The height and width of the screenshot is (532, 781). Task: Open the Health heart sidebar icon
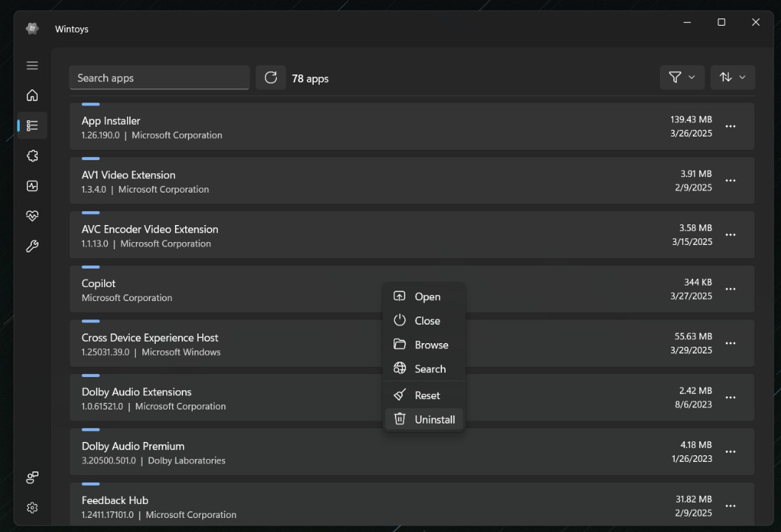[x=32, y=216]
